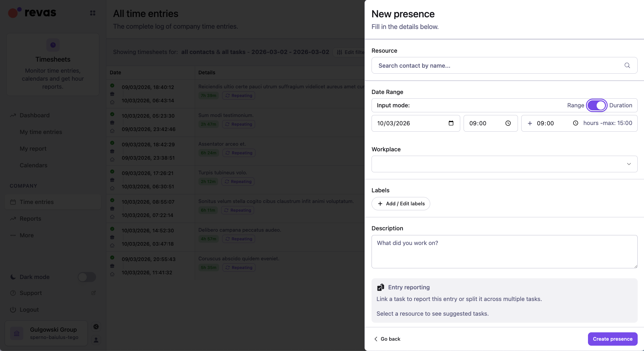This screenshot has height=351, width=644.
Task: Open the clock picker for the 09:00 start time
Action: pos(508,123)
